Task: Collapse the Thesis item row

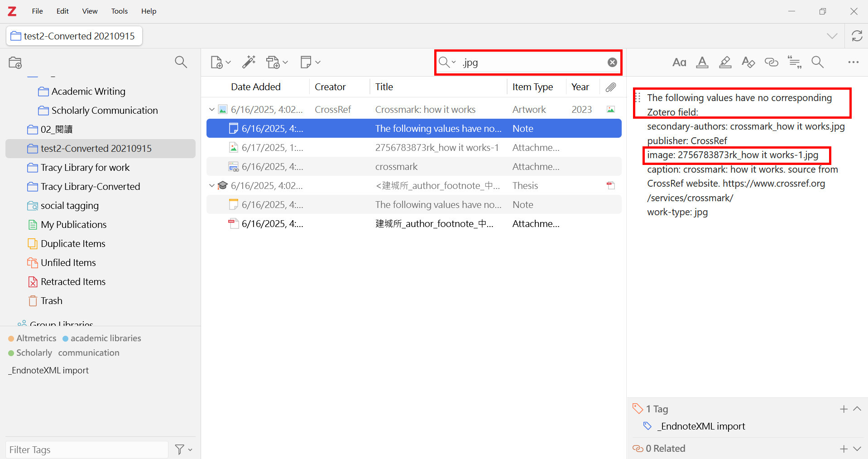Action: (211, 186)
